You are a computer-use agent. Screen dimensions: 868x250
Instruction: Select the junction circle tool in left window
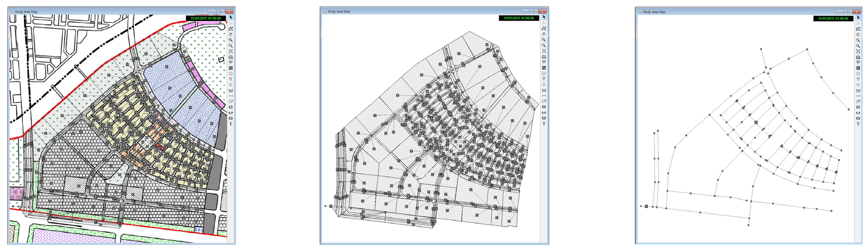click(x=231, y=74)
